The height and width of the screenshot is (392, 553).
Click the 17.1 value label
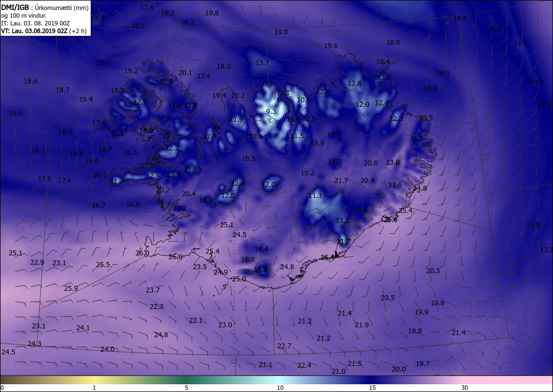pos(283,93)
